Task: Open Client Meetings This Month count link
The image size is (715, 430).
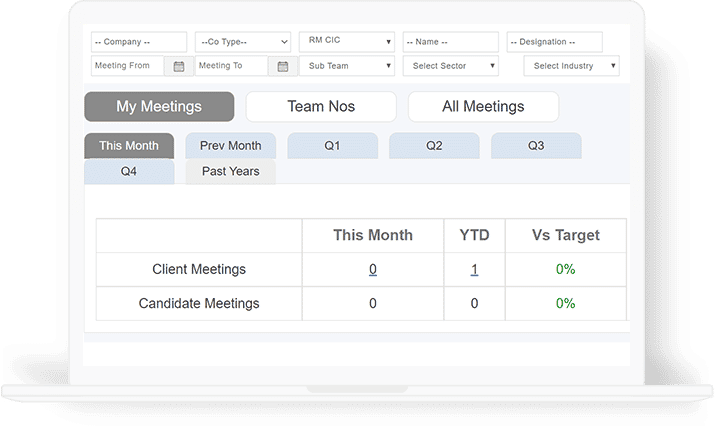Action: click(373, 269)
